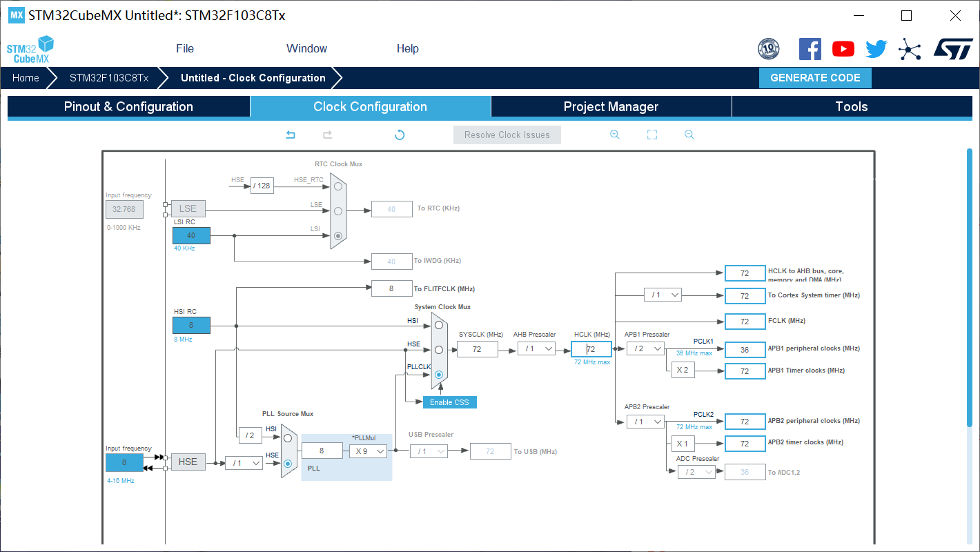Click the HSE input frequency field
The height and width of the screenshot is (552, 980).
click(x=124, y=462)
